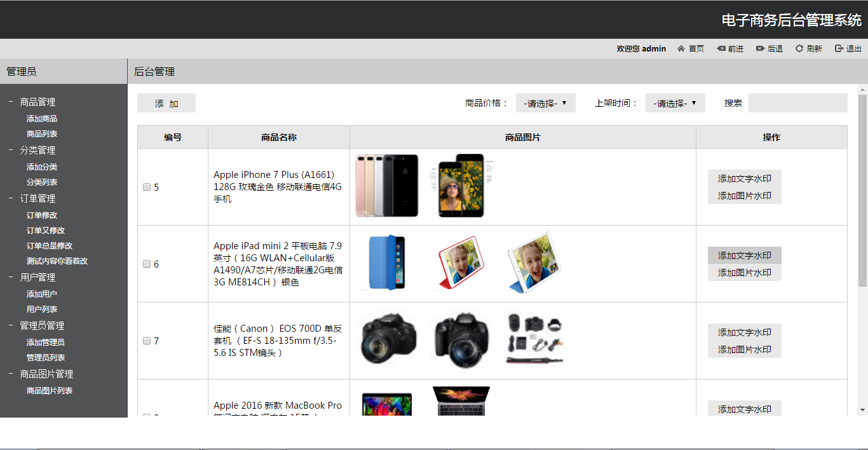Open 订单修改 in the sidebar

click(x=42, y=215)
